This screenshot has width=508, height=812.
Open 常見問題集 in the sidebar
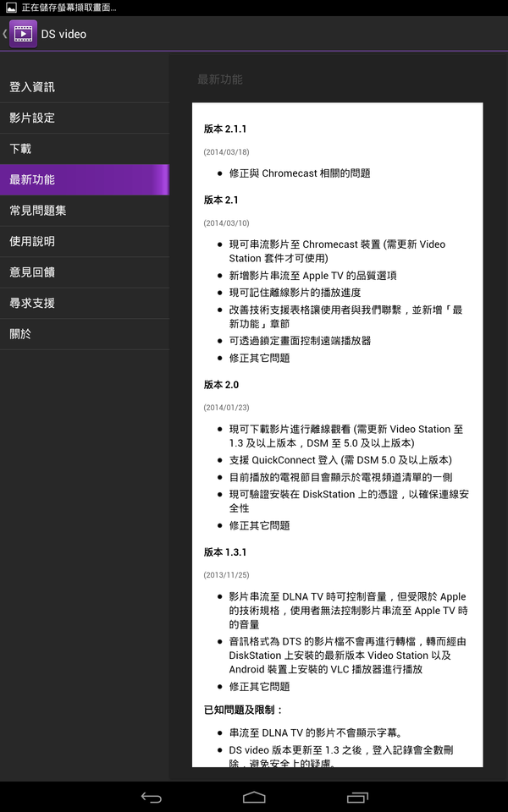click(x=85, y=211)
